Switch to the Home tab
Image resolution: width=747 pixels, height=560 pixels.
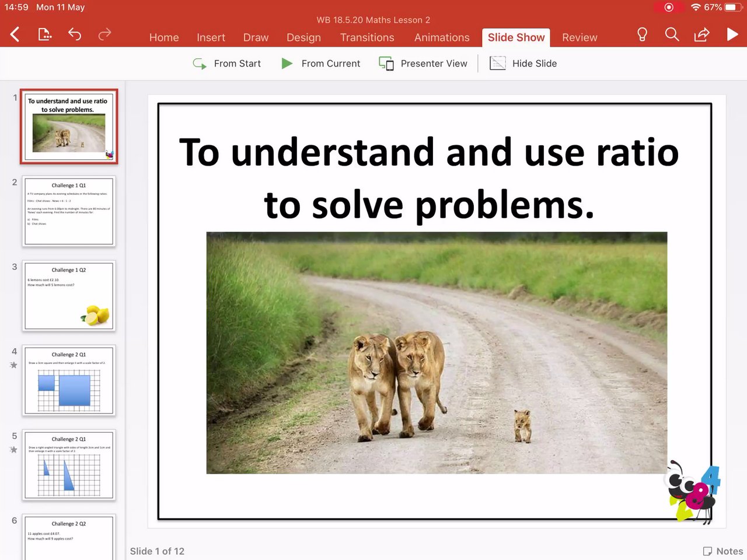pos(164,37)
